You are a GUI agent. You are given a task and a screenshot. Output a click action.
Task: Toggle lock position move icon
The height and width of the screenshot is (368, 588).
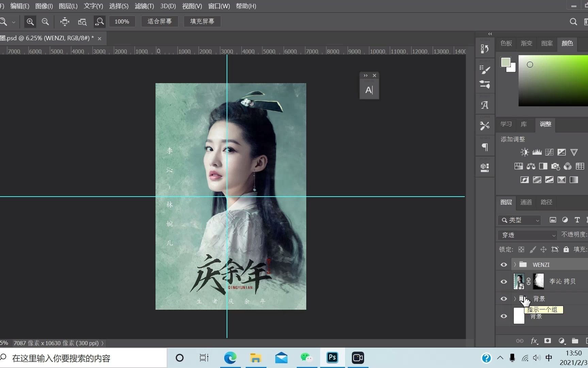(x=543, y=249)
